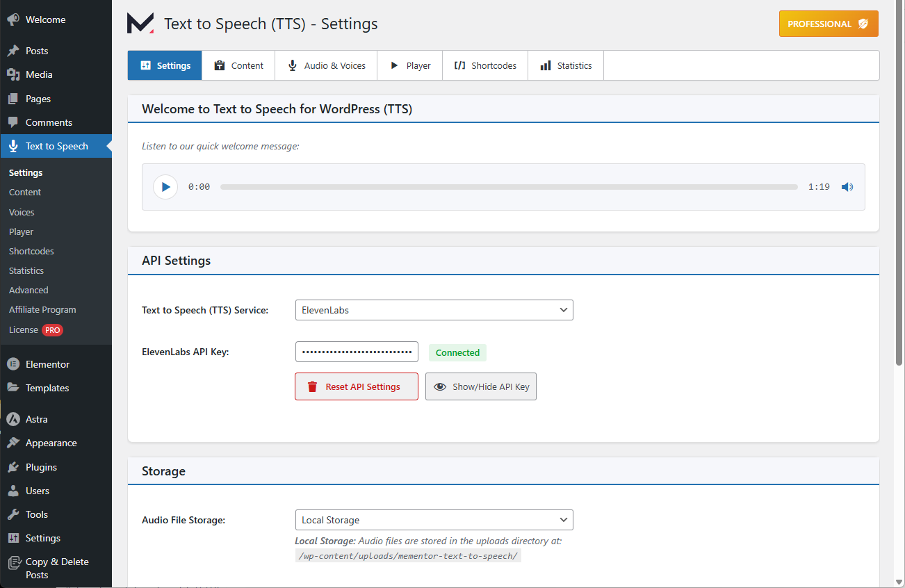905x588 pixels.
Task: Open License PRO in the sidebar submenu
Action: tap(35, 329)
